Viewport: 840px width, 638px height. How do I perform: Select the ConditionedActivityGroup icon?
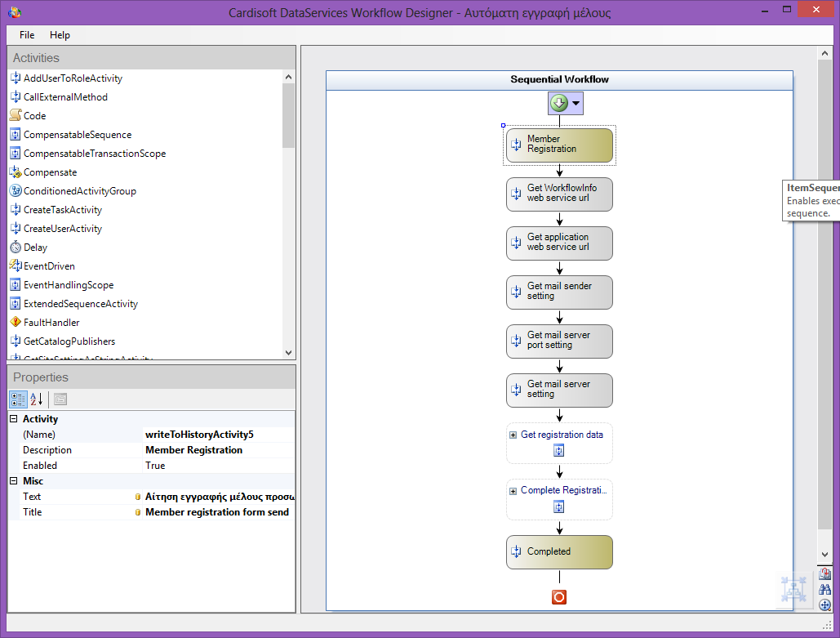(x=16, y=191)
